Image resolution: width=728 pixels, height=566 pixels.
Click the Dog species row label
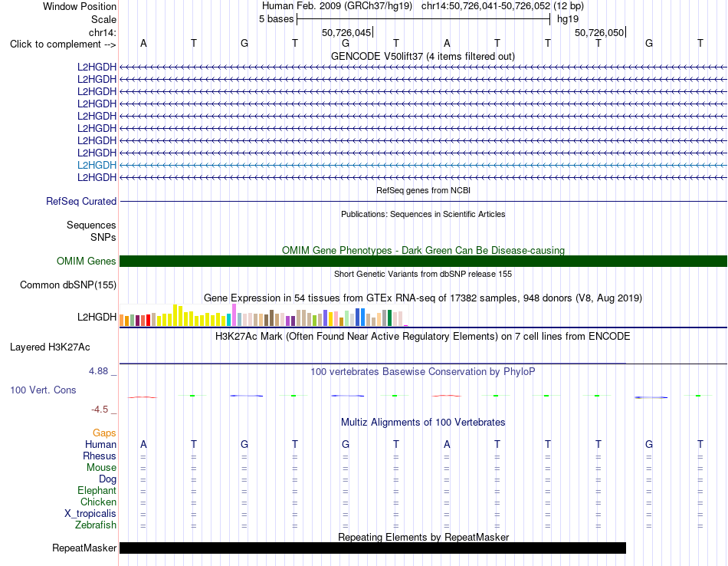107,479
